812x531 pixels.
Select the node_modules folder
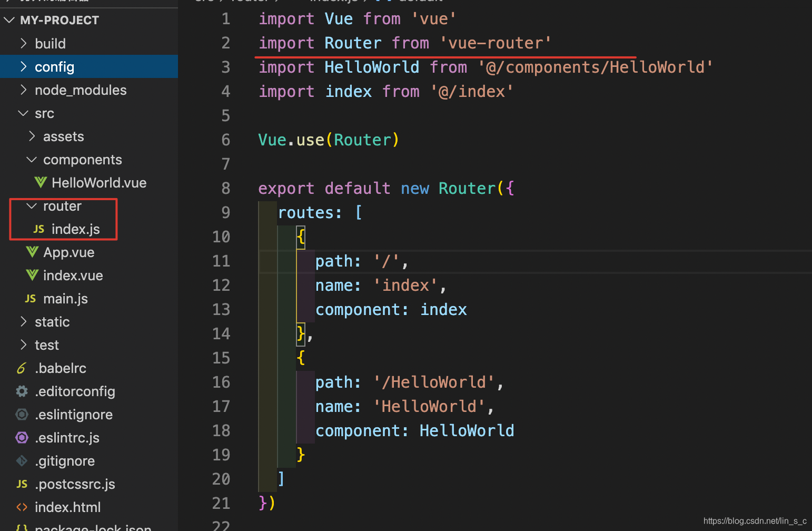point(89,90)
